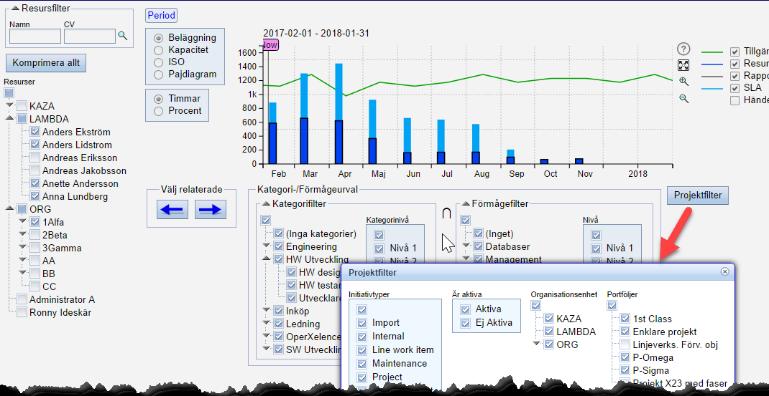The width and height of the screenshot is (769, 396).
Task: Select the Pajdiagram radio button
Action: [158, 75]
